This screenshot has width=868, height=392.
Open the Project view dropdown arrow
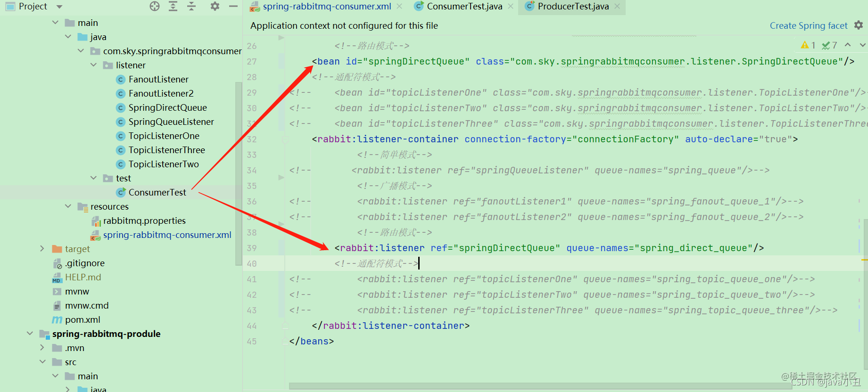point(59,7)
